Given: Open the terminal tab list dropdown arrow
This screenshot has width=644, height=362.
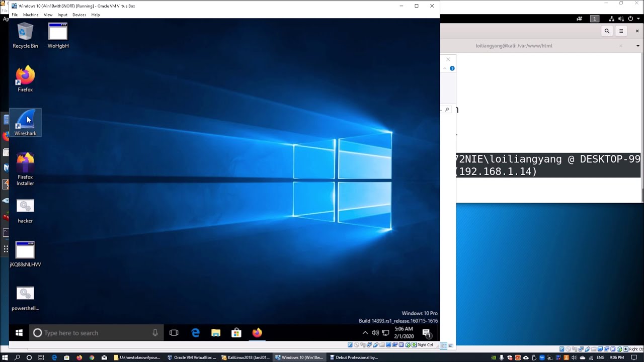Looking at the screenshot, I should click(638, 46).
